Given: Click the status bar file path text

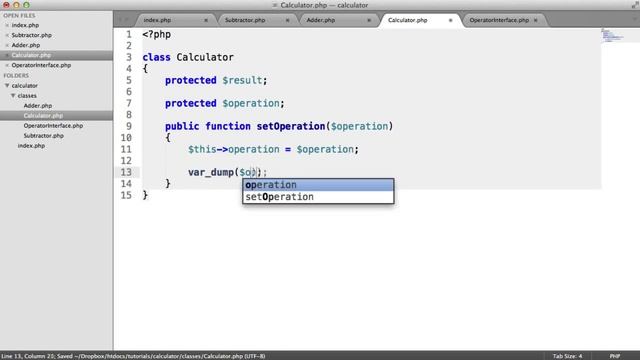Looking at the screenshot, I should [x=170, y=356].
